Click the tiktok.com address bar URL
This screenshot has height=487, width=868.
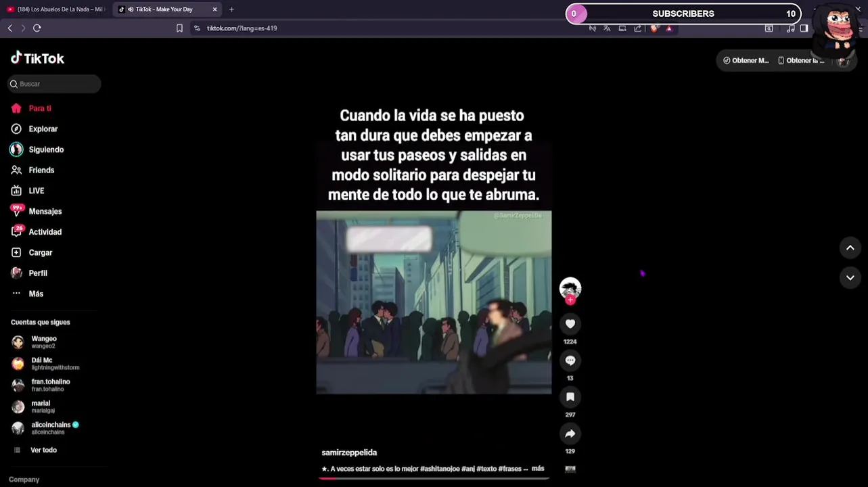pyautogui.click(x=242, y=28)
